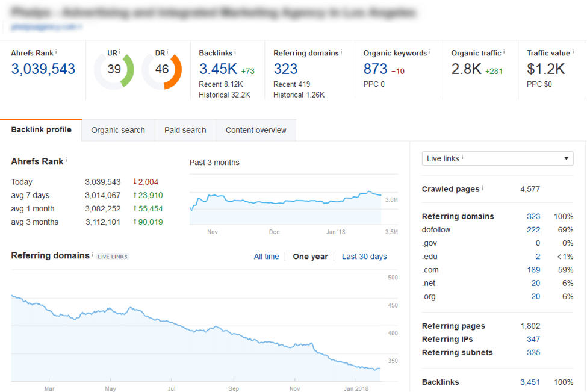Open the 3.45K Backlinks figure
Image resolution: width=587 pixels, height=392 pixels.
[x=218, y=69]
